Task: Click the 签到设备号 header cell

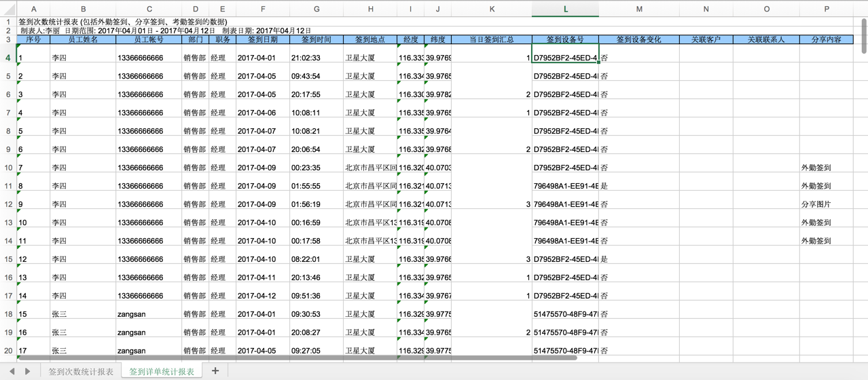Action: click(566, 39)
